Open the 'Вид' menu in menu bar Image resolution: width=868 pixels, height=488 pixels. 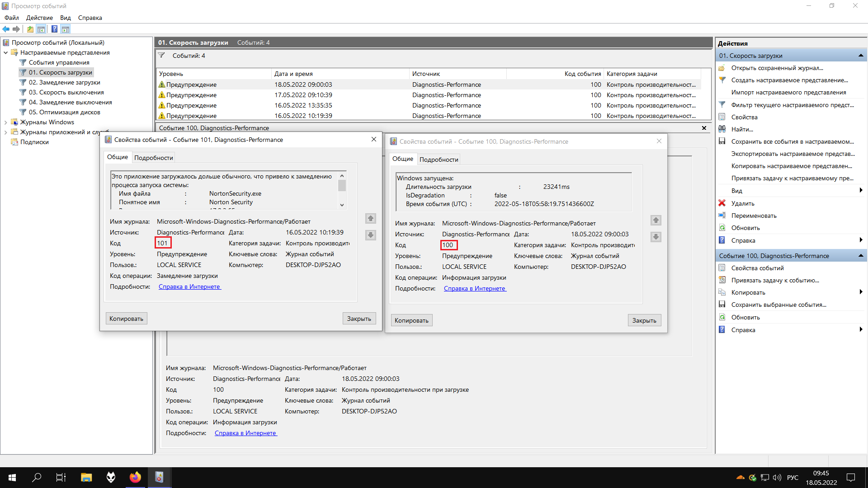[66, 18]
